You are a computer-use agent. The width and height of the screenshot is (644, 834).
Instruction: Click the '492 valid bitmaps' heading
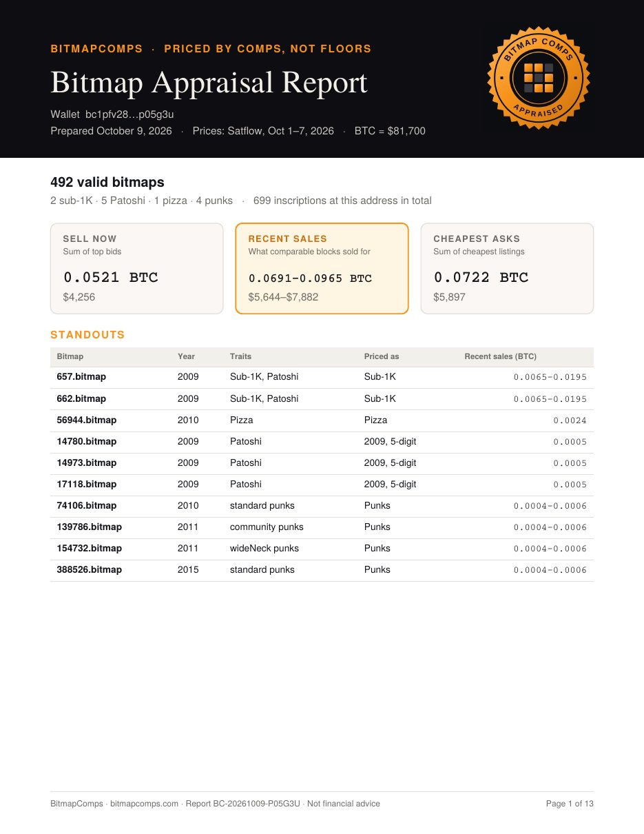pyautogui.click(x=107, y=182)
